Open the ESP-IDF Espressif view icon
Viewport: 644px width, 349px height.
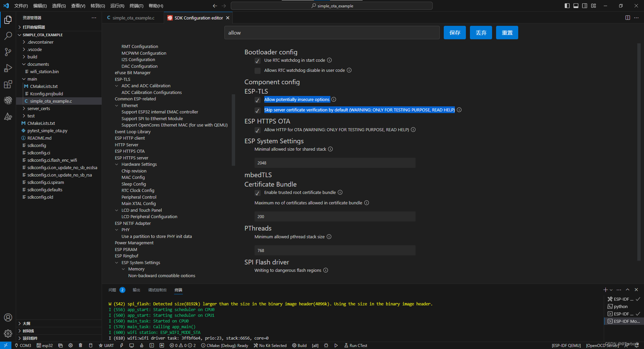(x=8, y=100)
